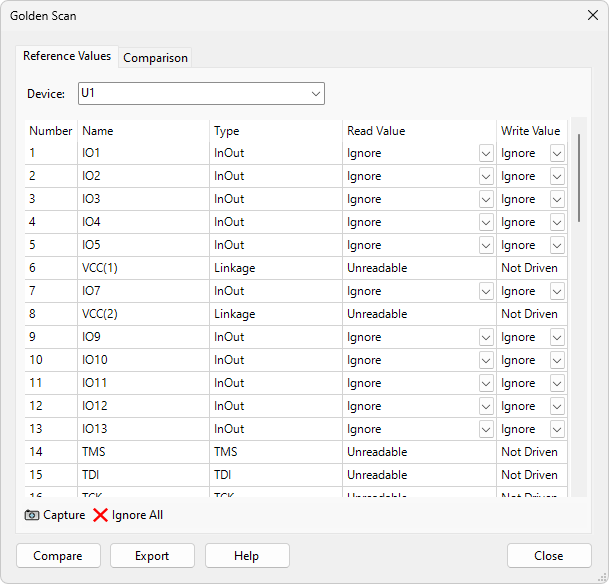Click the red X Ignore All icon
Viewport: 609px width, 584px height.
(x=101, y=515)
